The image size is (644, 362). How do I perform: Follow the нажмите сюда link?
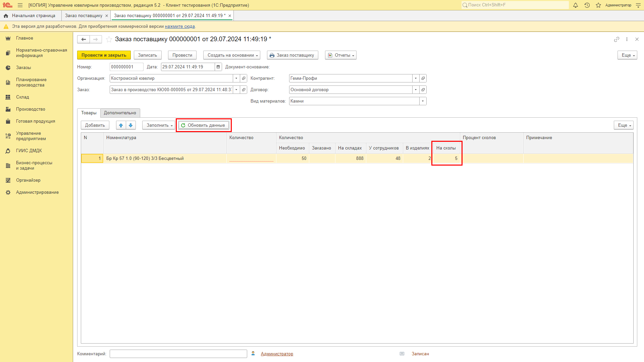pyautogui.click(x=180, y=26)
